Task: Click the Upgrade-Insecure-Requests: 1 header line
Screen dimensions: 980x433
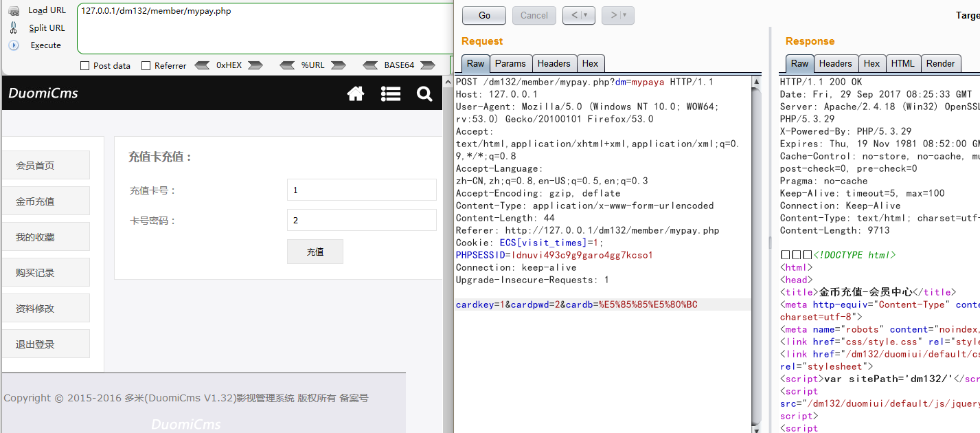Action: click(532, 280)
